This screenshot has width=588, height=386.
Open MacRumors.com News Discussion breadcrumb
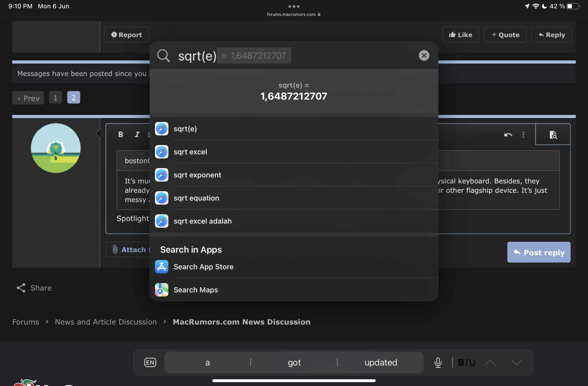[242, 322]
